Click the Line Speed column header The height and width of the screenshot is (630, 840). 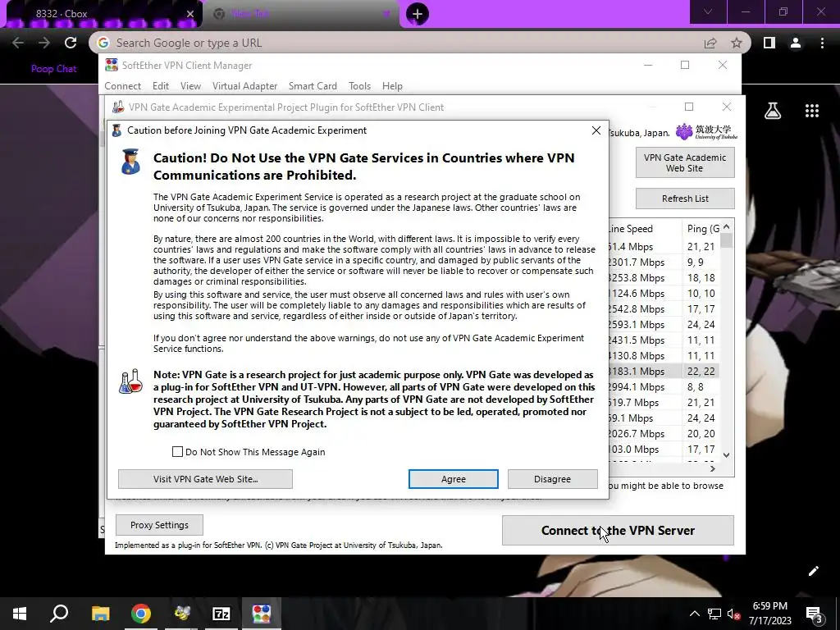(x=645, y=229)
